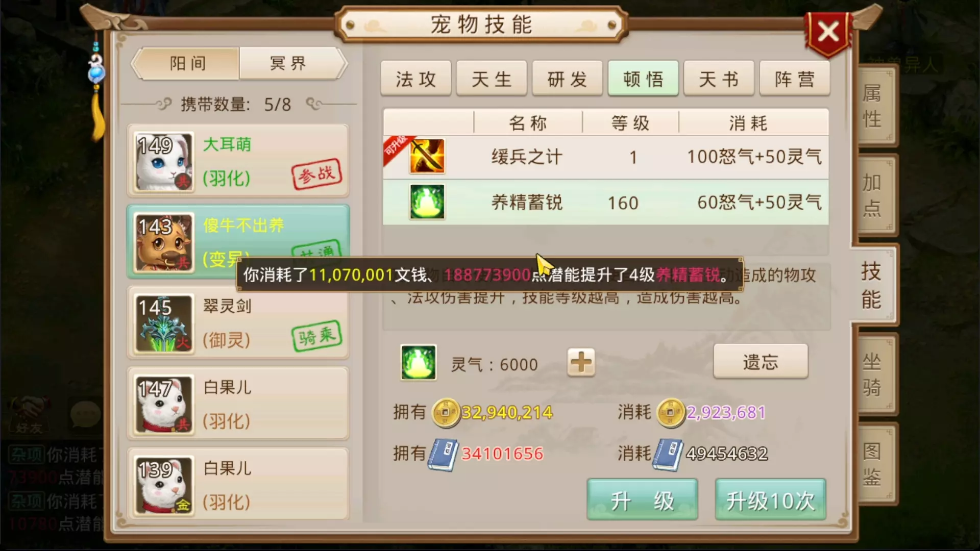This screenshot has height=551, width=980.
Task: Click the 升级10次 button
Action: (x=771, y=500)
